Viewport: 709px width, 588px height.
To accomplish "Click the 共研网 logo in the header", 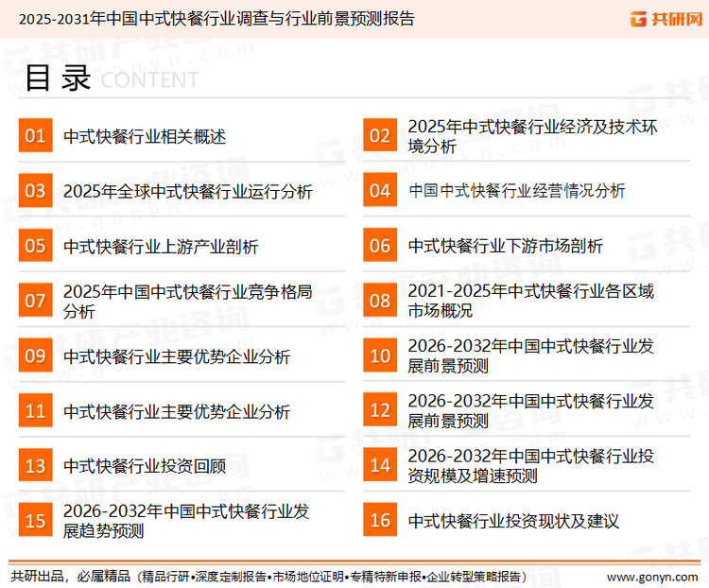I will [x=666, y=19].
